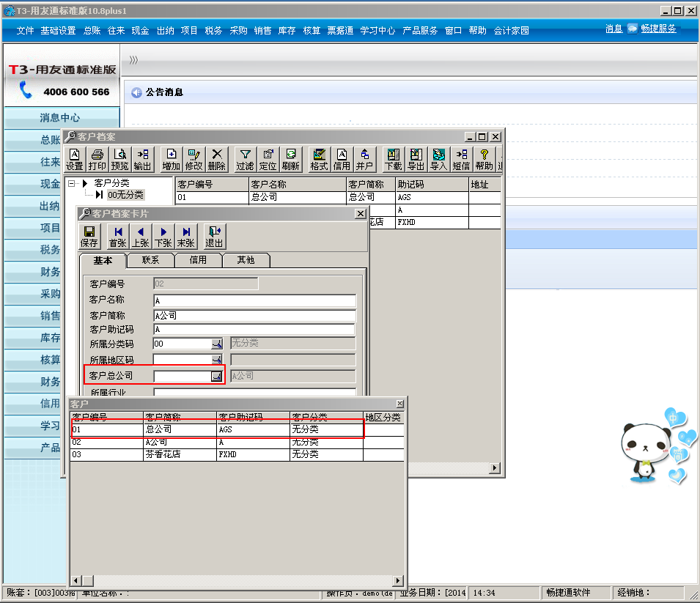Click left arrow of popup horizontal scrollbar
700x603 pixels.
[x=76, y=581]
